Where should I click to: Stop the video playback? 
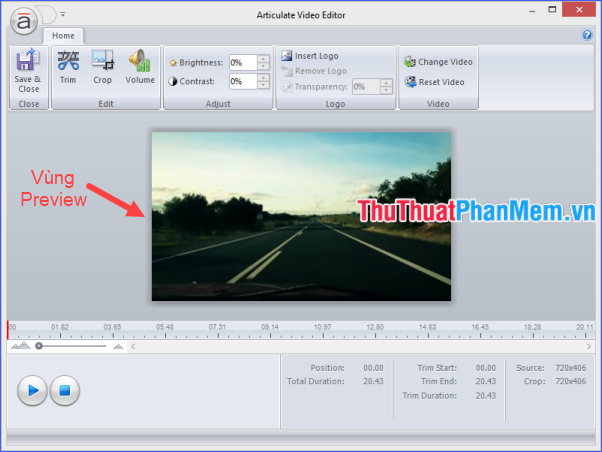click(64, 391)
